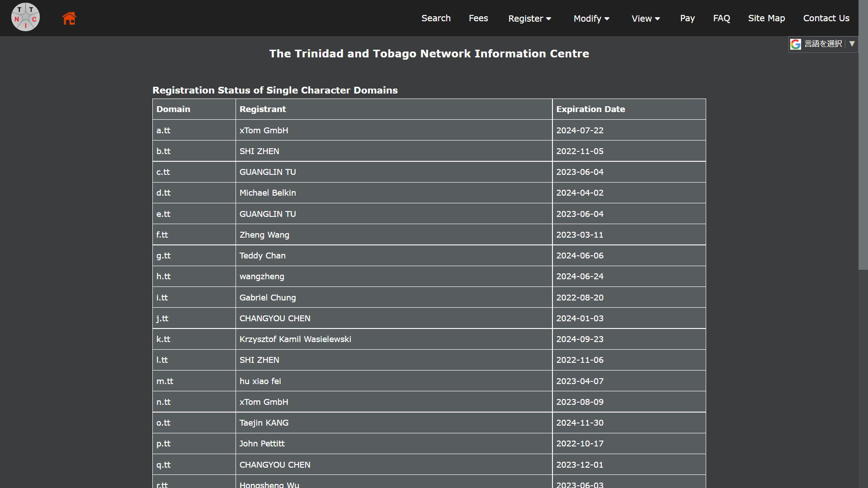Open the Site Map link
868x488 pixels.
pos(766,18)
